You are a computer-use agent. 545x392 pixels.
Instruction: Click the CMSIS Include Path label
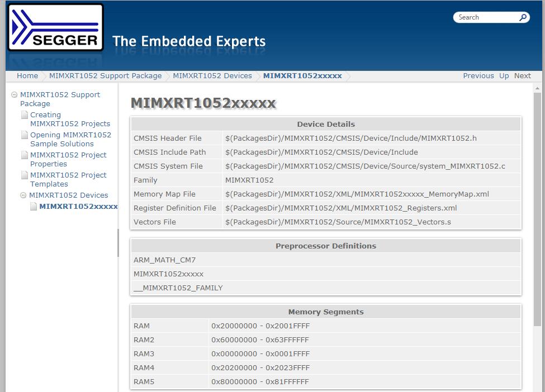(169, 152)
